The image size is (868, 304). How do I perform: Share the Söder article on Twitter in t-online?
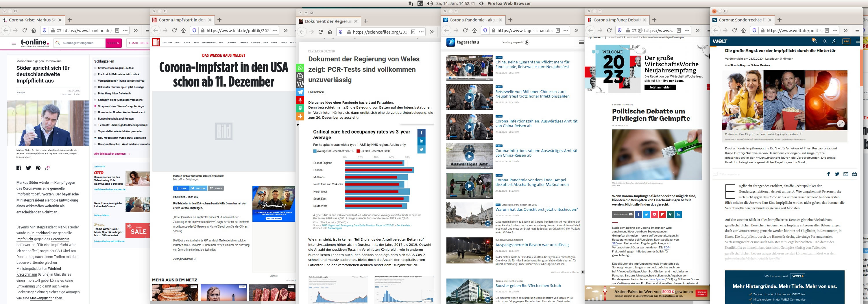28,168
